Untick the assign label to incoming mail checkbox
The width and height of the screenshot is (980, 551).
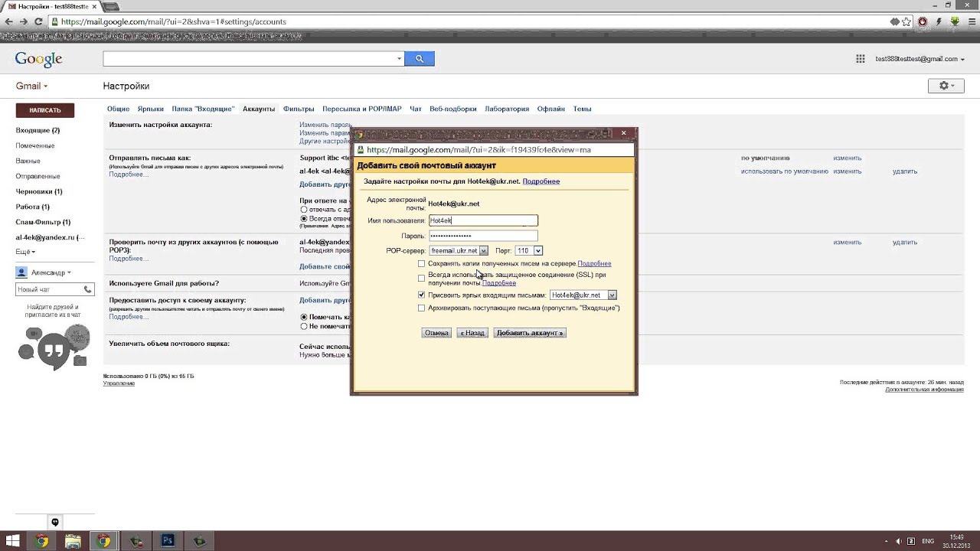[421, 295]
